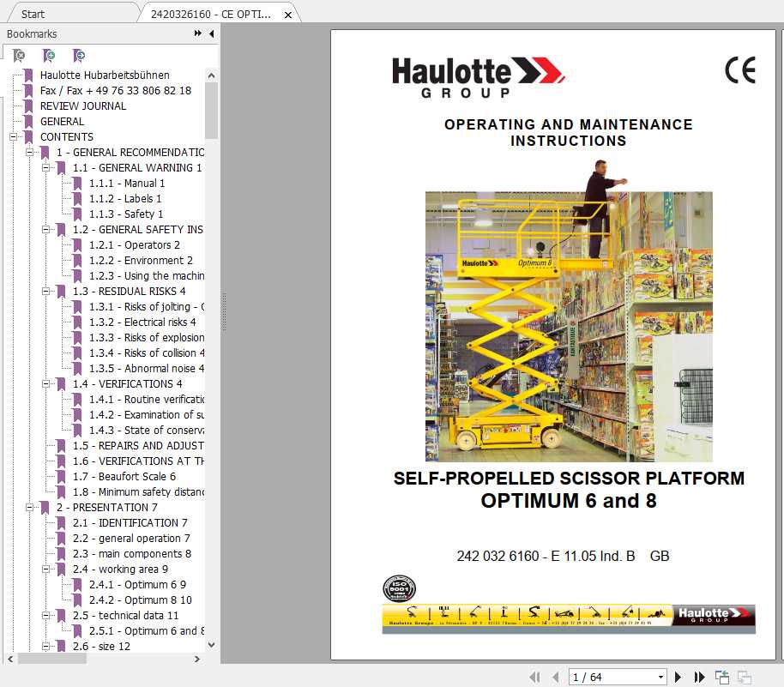Viewport: 784px width, 687px height.
Task: Open bookmark 1.3.3 - Risks of explosion
Action: (147, 338)
